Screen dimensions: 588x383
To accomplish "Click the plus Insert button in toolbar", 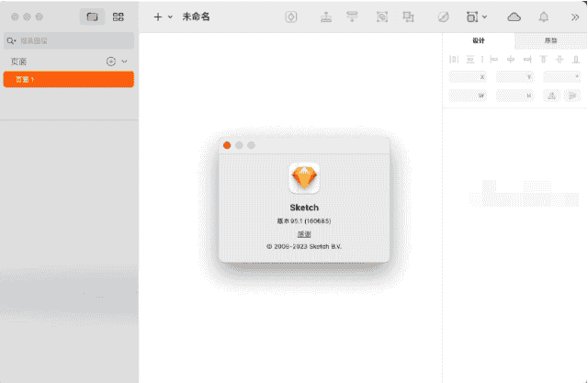I will click(x=158, y=17).
